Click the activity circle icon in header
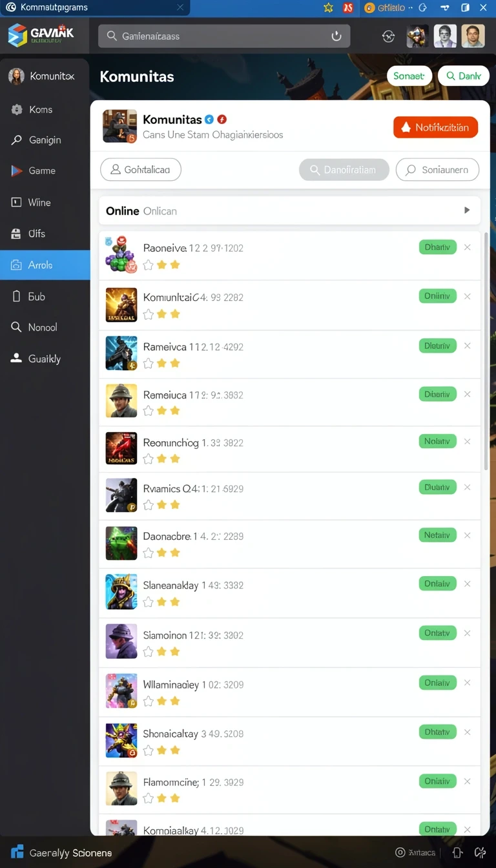The width and height of the screenshot is (496, 868). (388, 36)
